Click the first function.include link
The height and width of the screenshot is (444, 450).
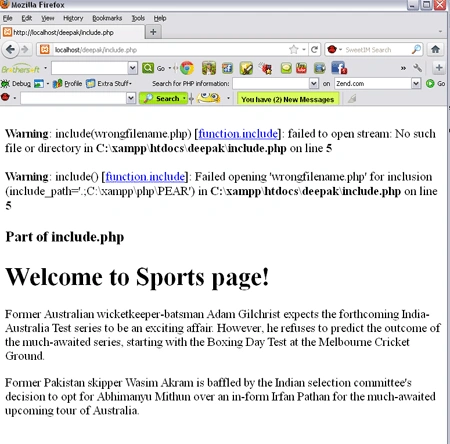(x=238, y=134)
